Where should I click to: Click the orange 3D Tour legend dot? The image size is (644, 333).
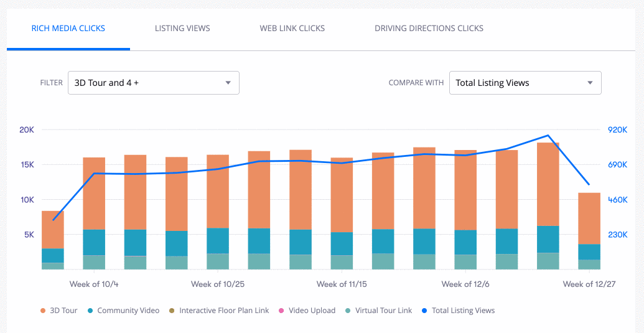click(43, 311)
